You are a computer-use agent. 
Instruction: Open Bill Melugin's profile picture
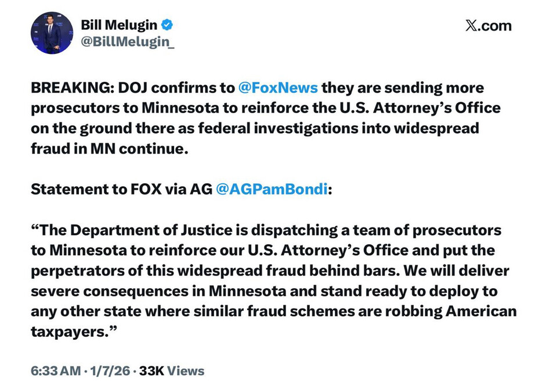tap(52, 33)
